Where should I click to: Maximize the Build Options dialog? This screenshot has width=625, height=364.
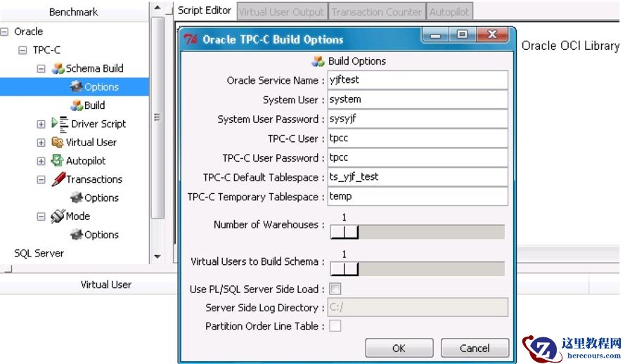tap(463, 34)
